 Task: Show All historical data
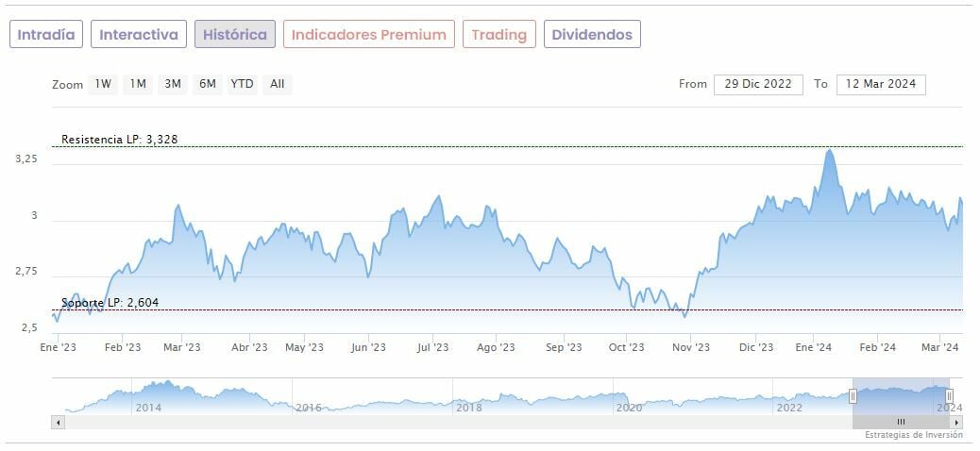(x=277, y=84)
